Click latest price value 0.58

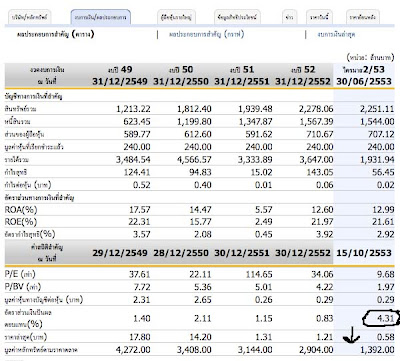tap(385, 337)
